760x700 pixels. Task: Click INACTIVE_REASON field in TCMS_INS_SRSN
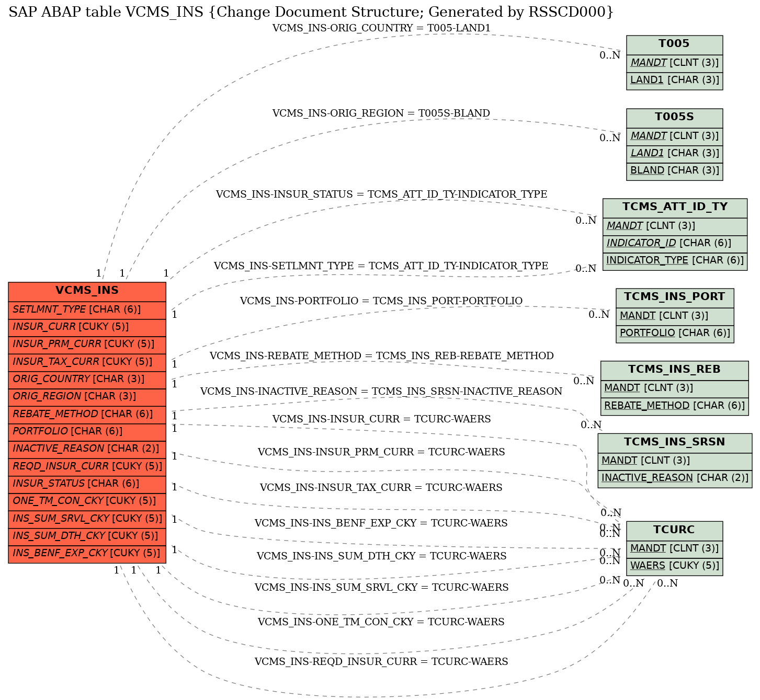click(675, 479)
